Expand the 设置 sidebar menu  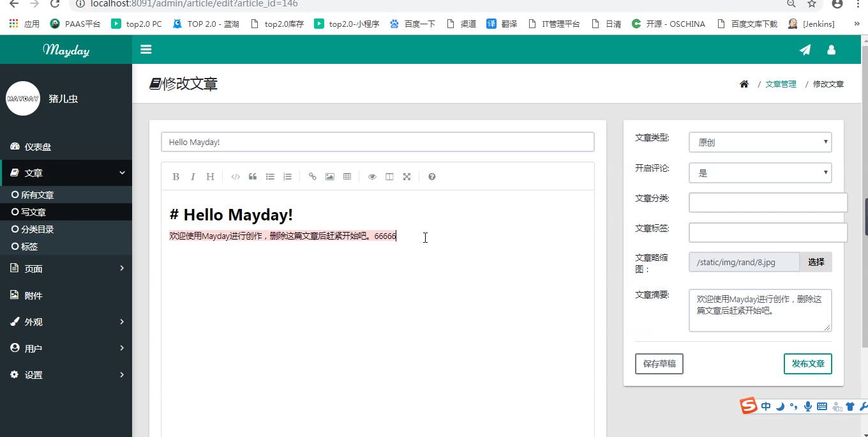66,375
